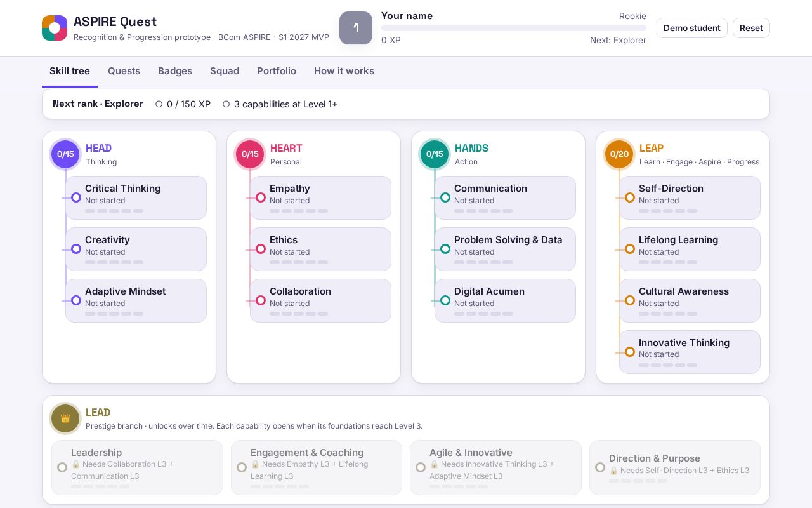The height and width of the screenshot is (508, 812).
Task: Open the How it works tab
Action: (x=344, y=71)
